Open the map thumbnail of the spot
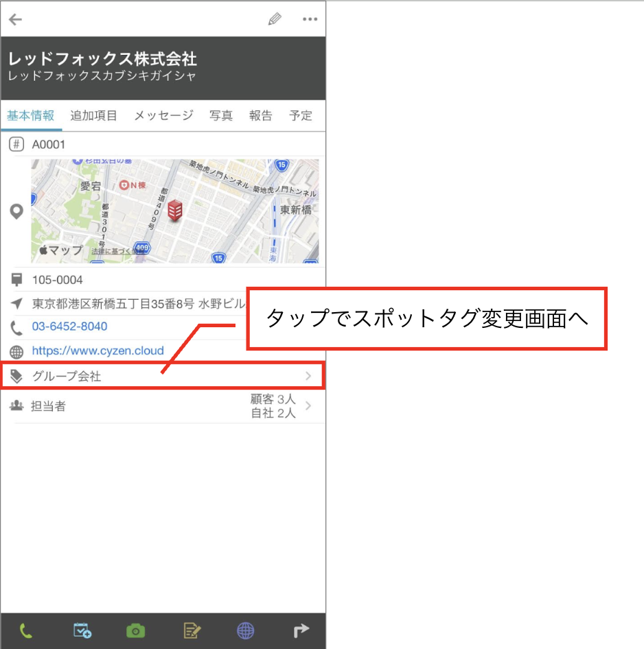This screenshot has width=644, height=649. coord(175,211)
